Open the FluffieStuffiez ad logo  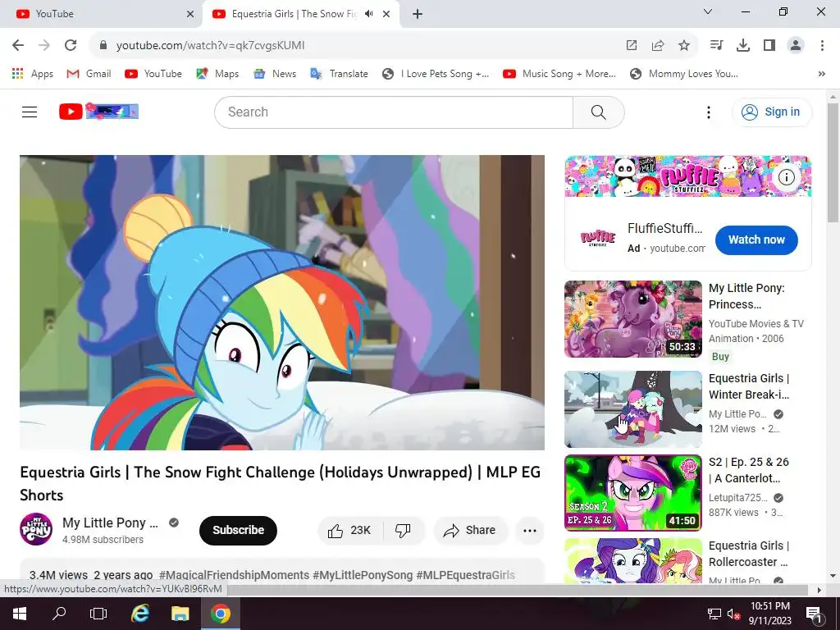[x=598, y=237]
